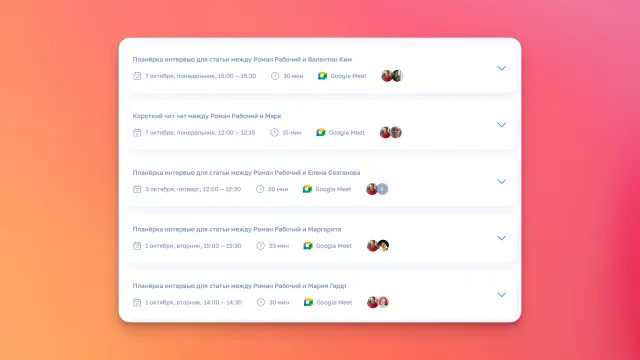Image resolution: width=640 pixels, height=360 pixels.
Task: Open title ending with 'Роман Рабочий и Маргарита'
Action: pyautogui.click(x=237, y=229)
